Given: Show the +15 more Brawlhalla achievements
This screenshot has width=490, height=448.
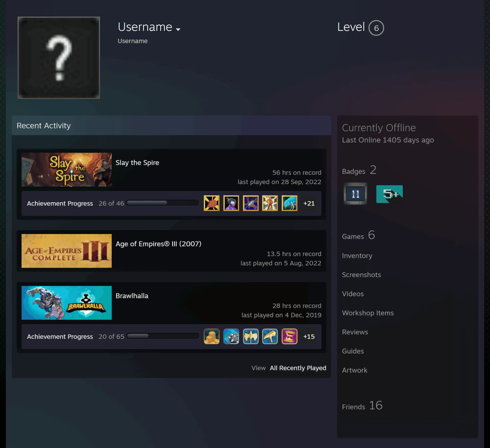Looking at the screenshot, I should click(309, 337).
